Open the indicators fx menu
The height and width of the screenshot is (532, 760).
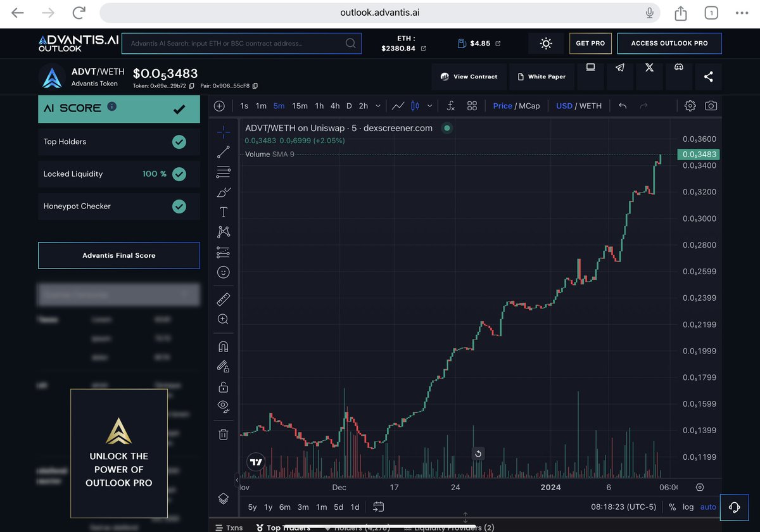pos(450,106)
